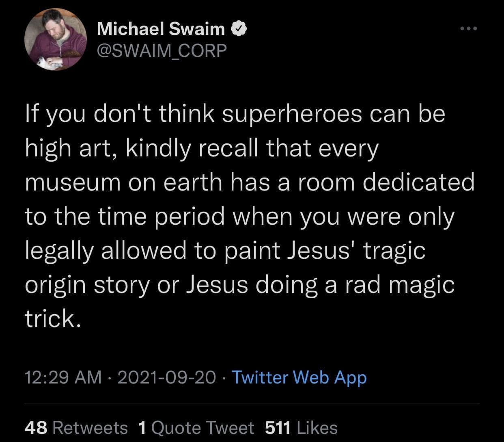Viewport: 504px width, 442px height.
Task: Click the blue verified badge icon
Action: [x=239, y=29]
